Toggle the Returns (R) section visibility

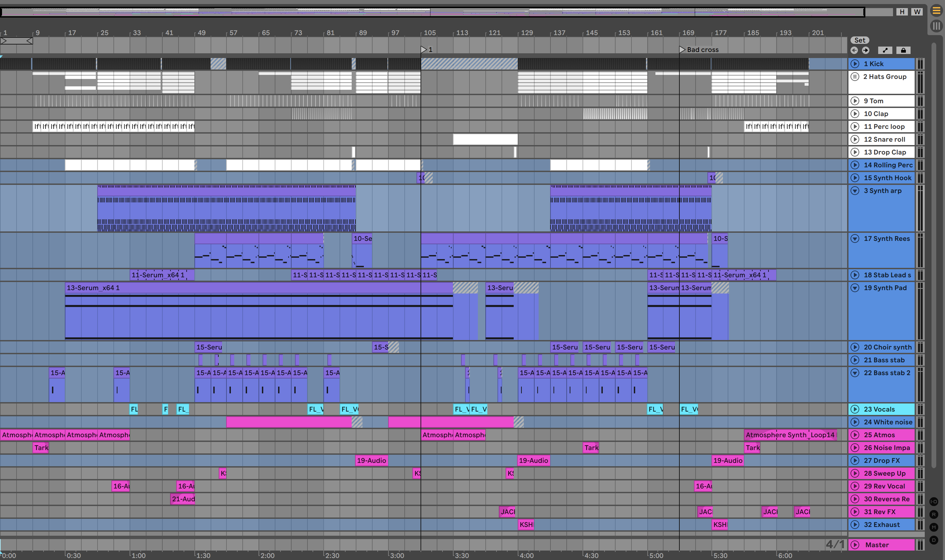coord(934,514)
